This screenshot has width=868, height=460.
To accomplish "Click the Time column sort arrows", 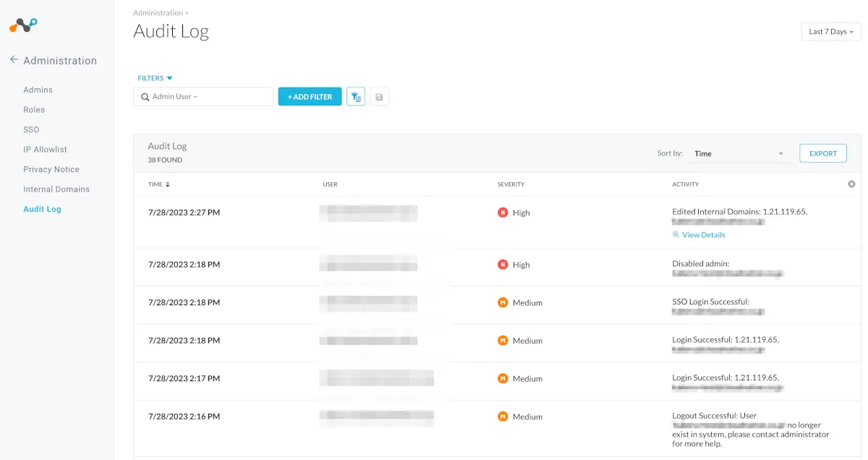I will point(168,184).
